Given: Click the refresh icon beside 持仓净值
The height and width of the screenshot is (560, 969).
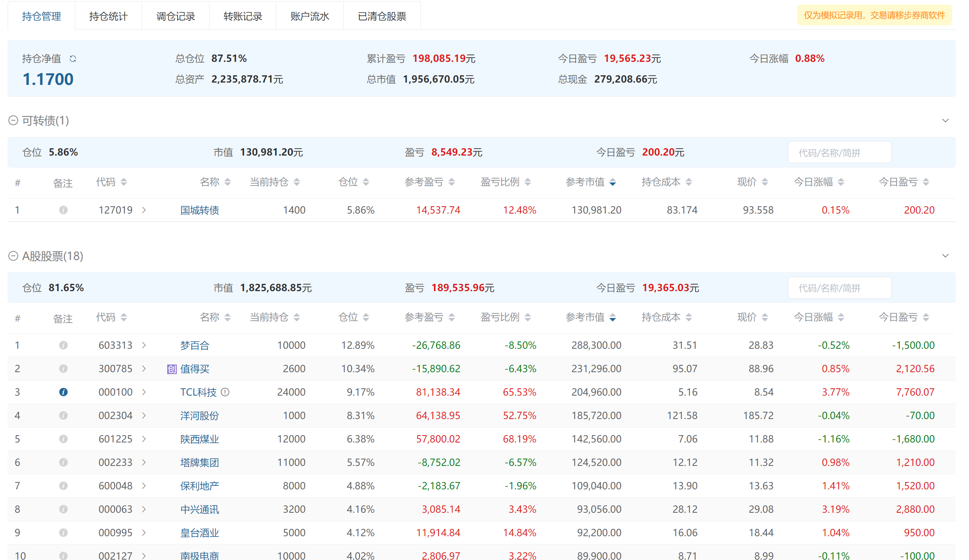Looking at the screenshot, I should click(x=73, y=59).
